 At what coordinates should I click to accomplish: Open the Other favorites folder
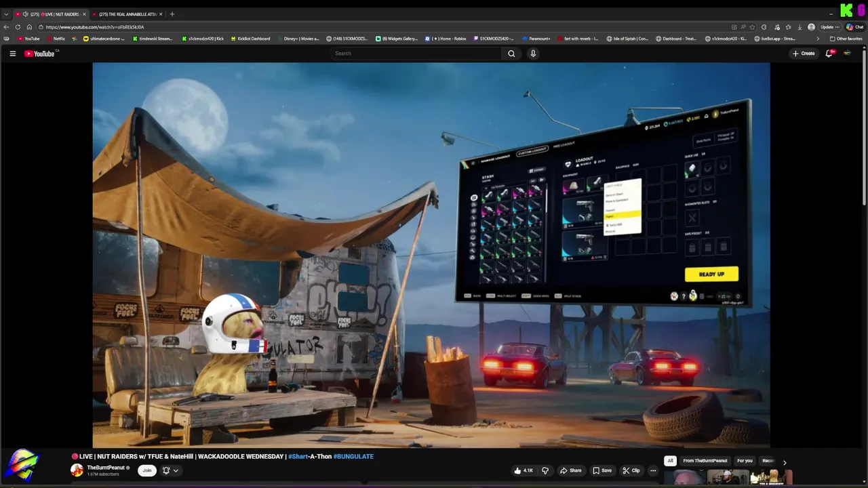click(846, 39)
